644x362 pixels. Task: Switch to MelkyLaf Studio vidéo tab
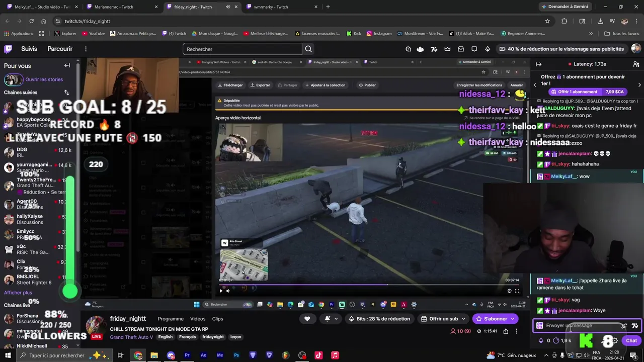click(x=42, y=7)
